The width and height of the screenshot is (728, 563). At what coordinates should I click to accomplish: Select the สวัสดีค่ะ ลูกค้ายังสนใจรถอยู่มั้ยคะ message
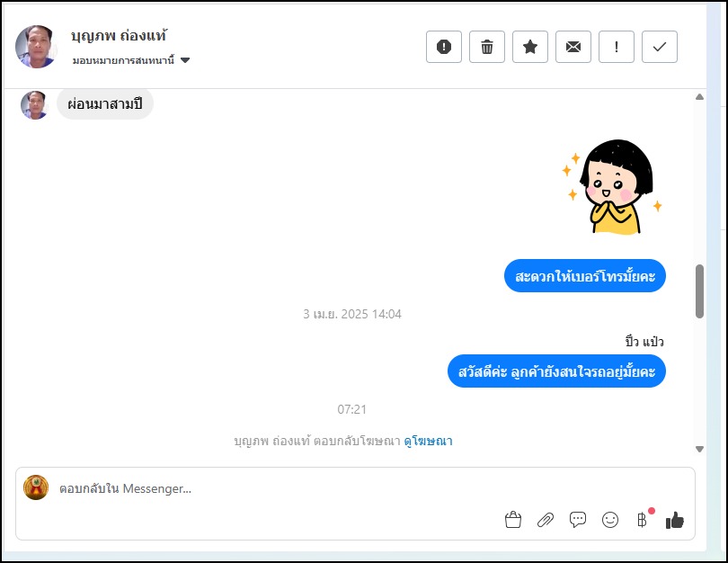(x=556, y=371)
